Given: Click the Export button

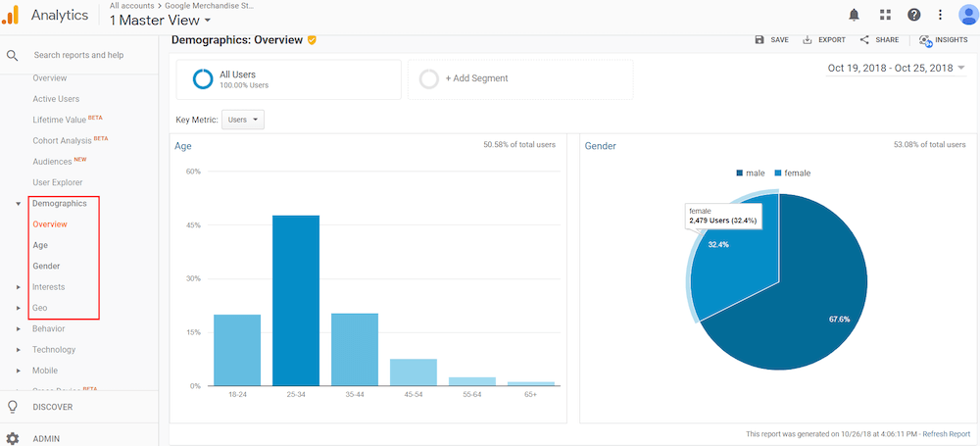Looking at the screenshot, I should (x=823, y=40).
